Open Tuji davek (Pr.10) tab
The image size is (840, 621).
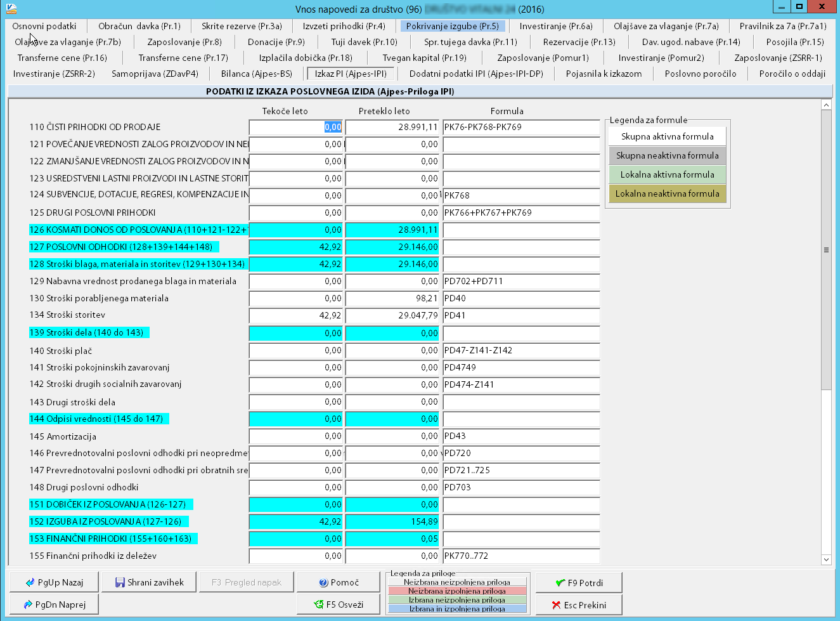(365, 42)
